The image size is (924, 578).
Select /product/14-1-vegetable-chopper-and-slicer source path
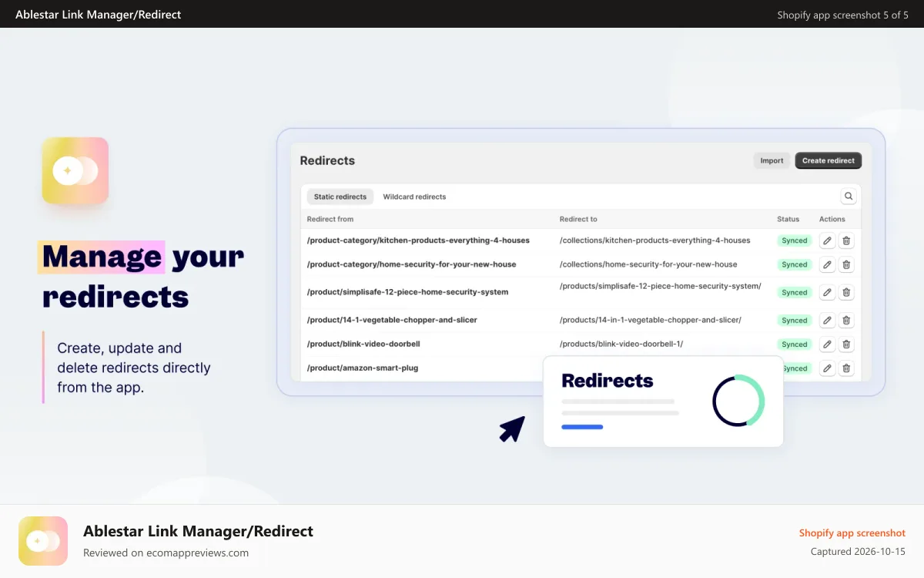(392, 320)
